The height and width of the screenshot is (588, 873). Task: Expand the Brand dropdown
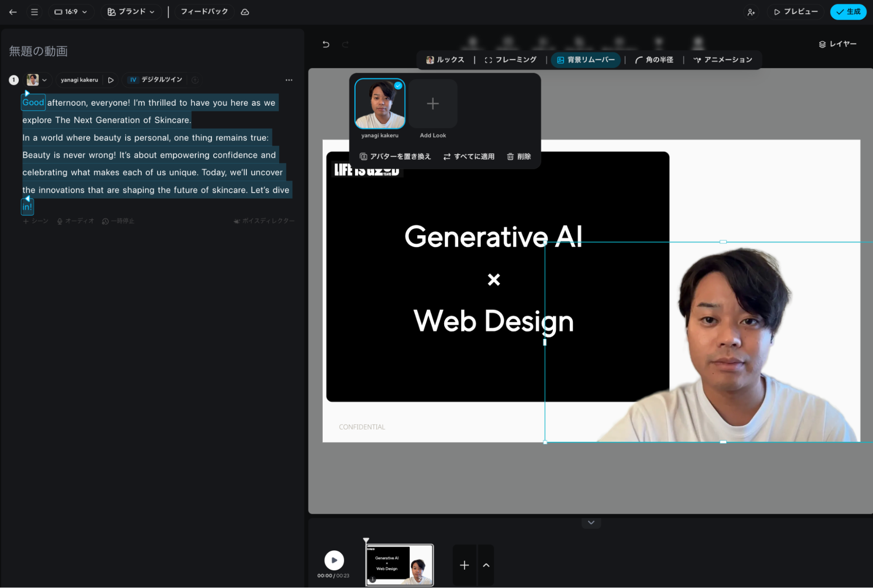131,12
